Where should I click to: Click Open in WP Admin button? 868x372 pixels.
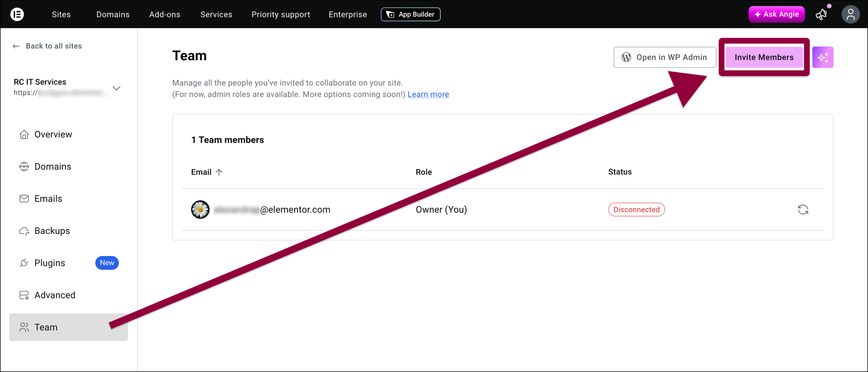point(665,57)
